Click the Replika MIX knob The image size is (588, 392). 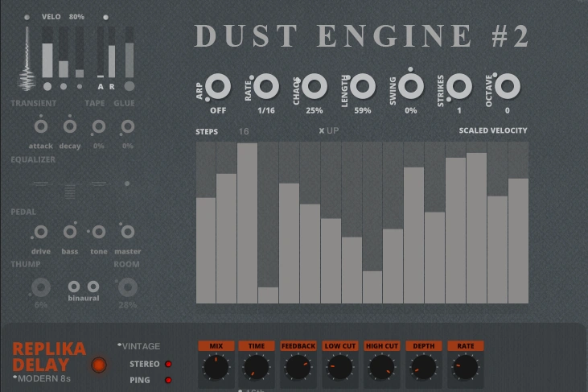click(216, 367)
